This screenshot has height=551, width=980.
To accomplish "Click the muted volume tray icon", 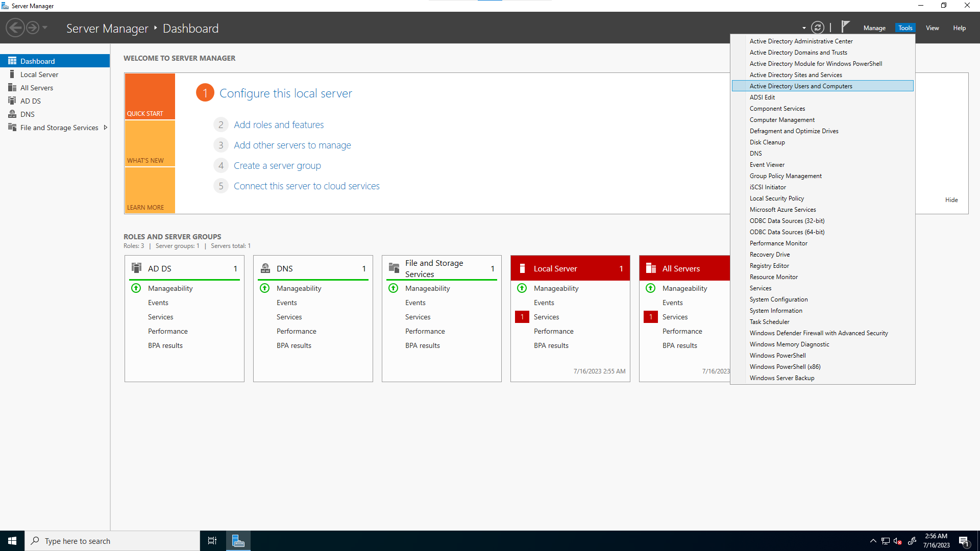I will click(x=898, y=541).
